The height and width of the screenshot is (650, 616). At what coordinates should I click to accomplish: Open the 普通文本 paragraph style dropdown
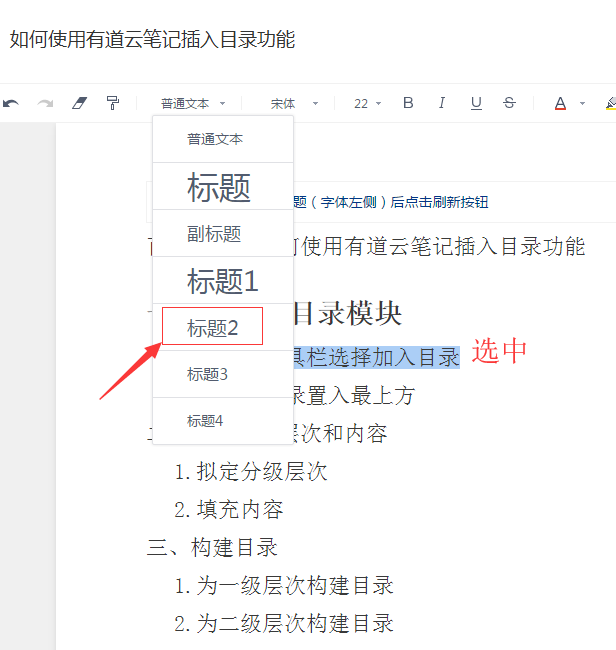193,104
